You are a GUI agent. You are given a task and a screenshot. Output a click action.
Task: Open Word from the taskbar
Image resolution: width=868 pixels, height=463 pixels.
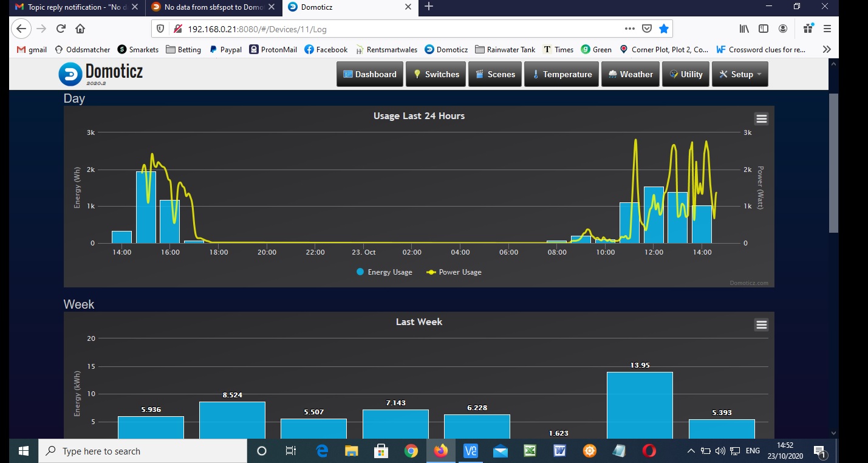point(559,451)
